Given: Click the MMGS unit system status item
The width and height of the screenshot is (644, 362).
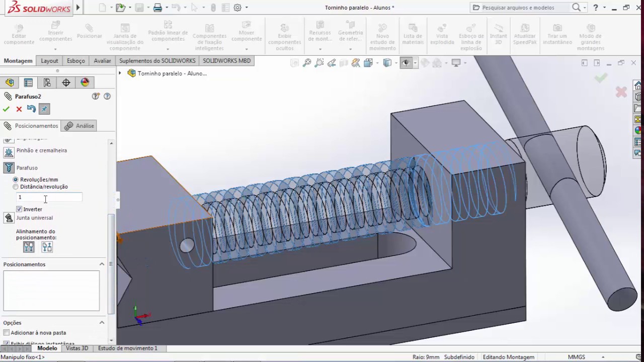Looking at the screenshot, I should 577,357.
